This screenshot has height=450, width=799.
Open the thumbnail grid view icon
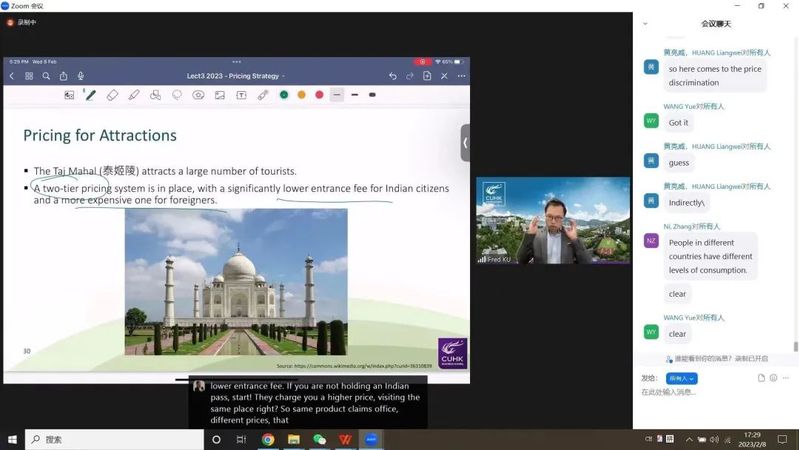[x=29, y=76]
